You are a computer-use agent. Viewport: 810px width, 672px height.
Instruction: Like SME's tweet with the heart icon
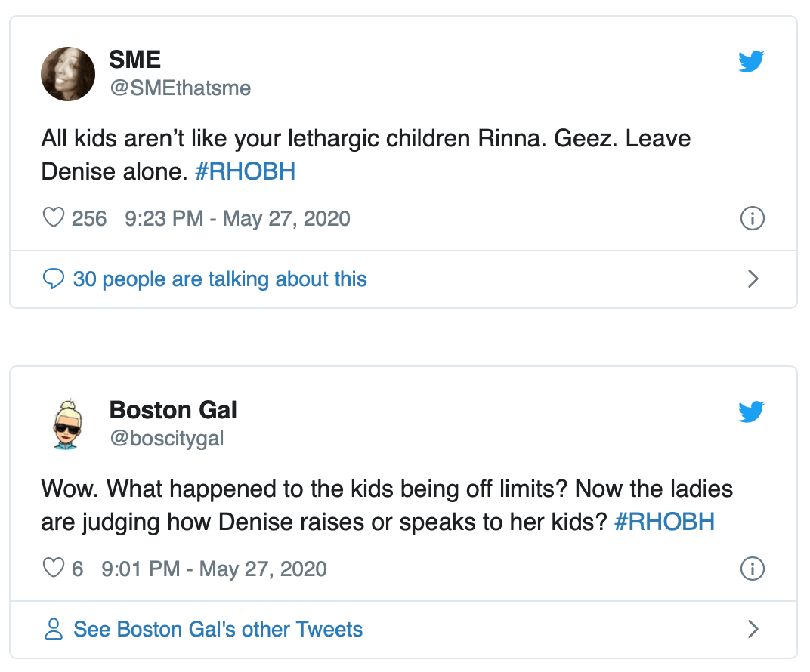pyautogui.click(x=53, y=218)
